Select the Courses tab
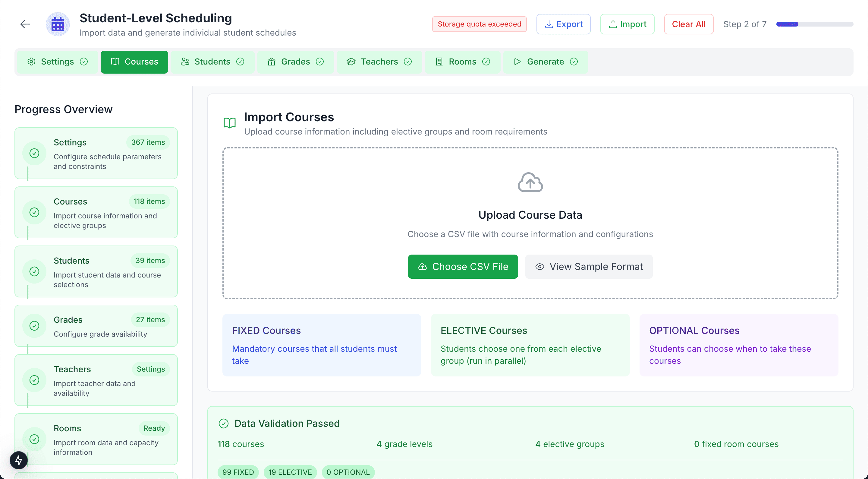The width and height of the screenshot is (868, 479). [x=134, y=62]
